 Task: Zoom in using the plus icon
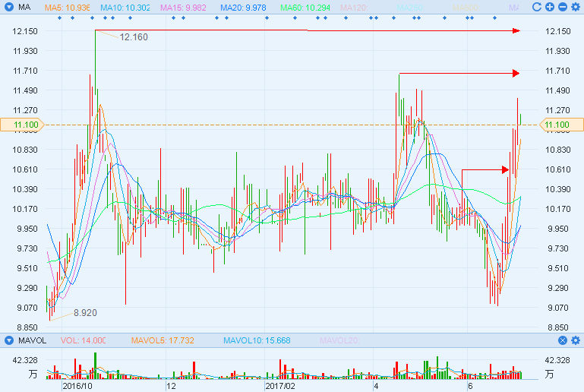(550, 7)
